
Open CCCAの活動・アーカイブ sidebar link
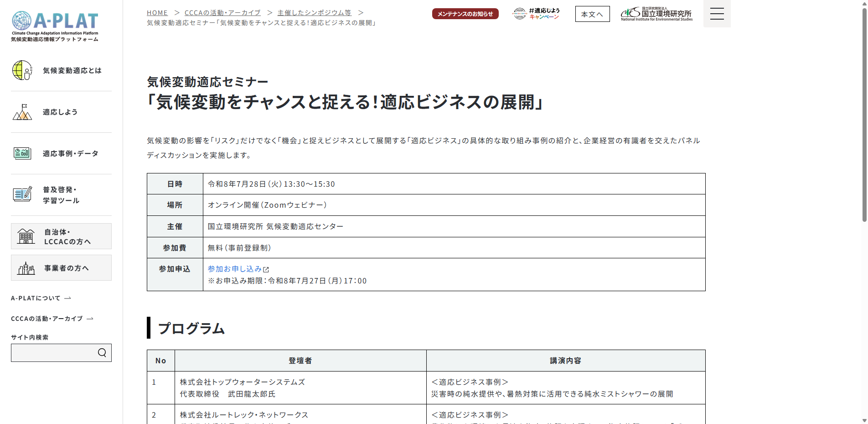pyautogui.click(x=52, y=319)
